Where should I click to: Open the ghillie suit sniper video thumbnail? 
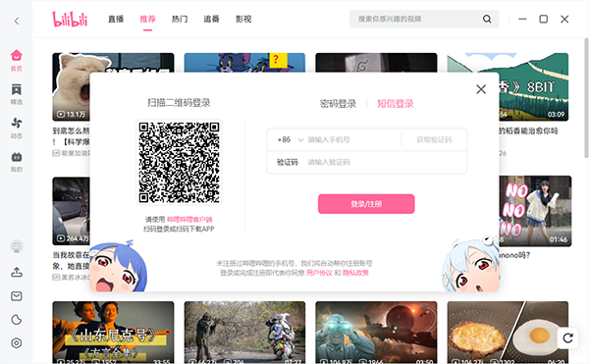point(244,332)
